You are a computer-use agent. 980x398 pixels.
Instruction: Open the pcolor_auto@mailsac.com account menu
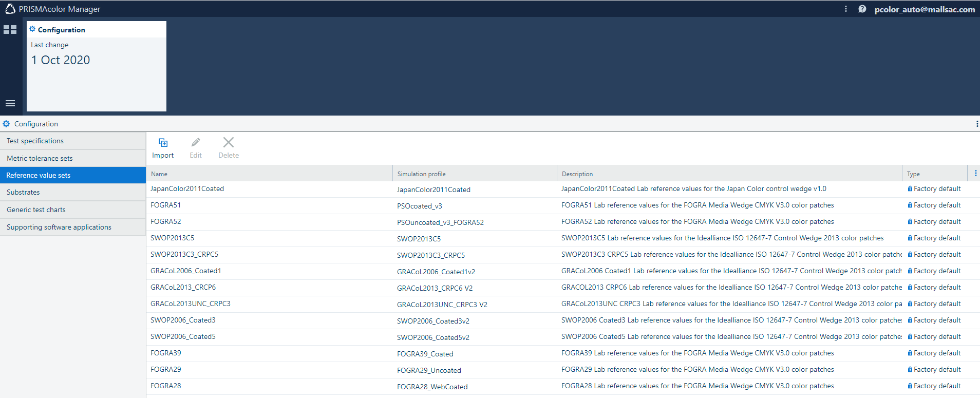coord(925,9)
